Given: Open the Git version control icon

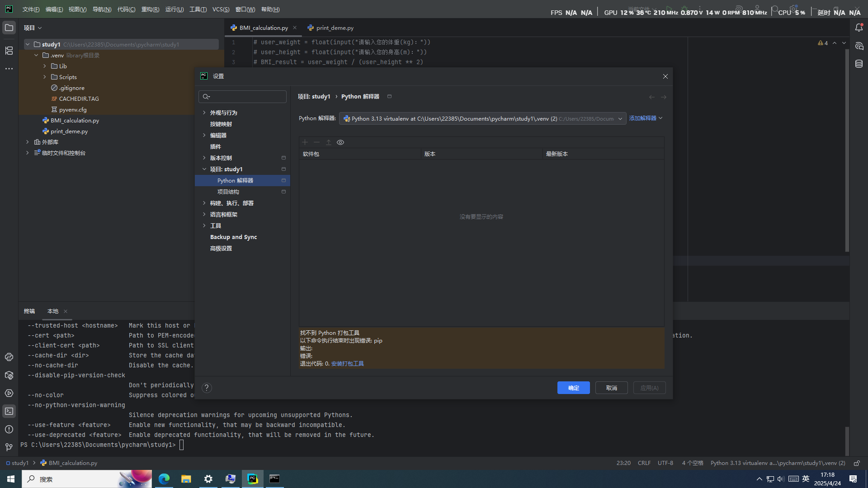Looking at the screenshot, I should [9, 447].
